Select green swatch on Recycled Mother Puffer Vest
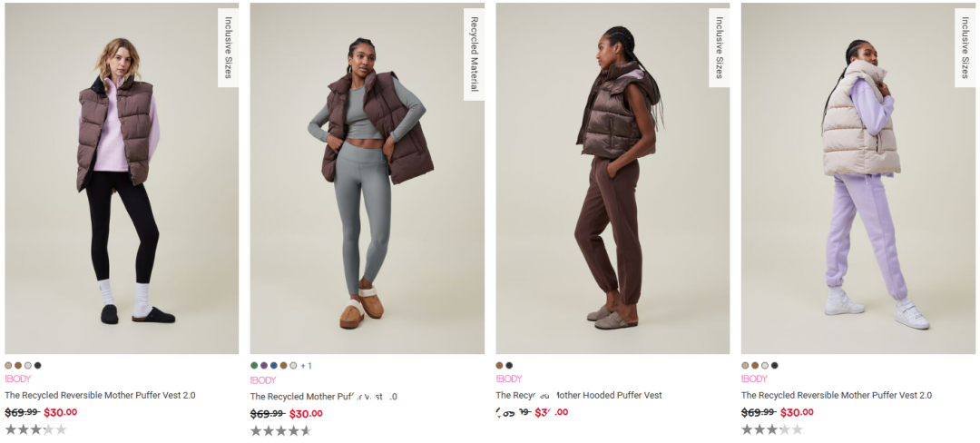Image resolution: width=980 pixels, height=443 pixels. (254, 366)
